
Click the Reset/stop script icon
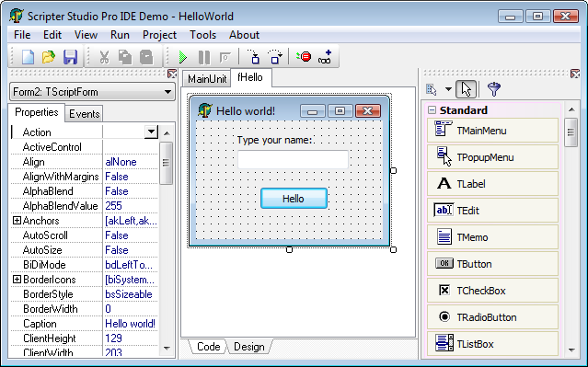click(x=225, y=57)
